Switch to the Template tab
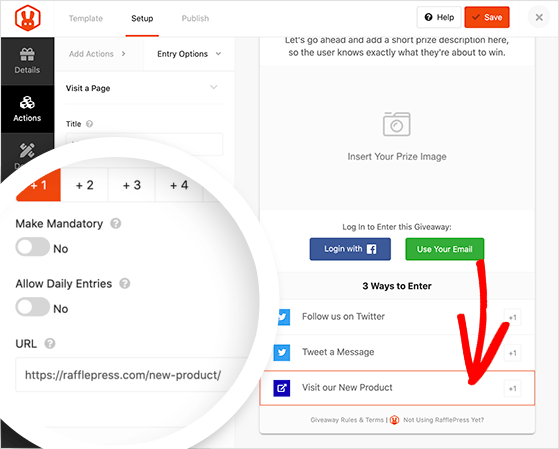This screenshot has width=559, height=449. [86, 19]
